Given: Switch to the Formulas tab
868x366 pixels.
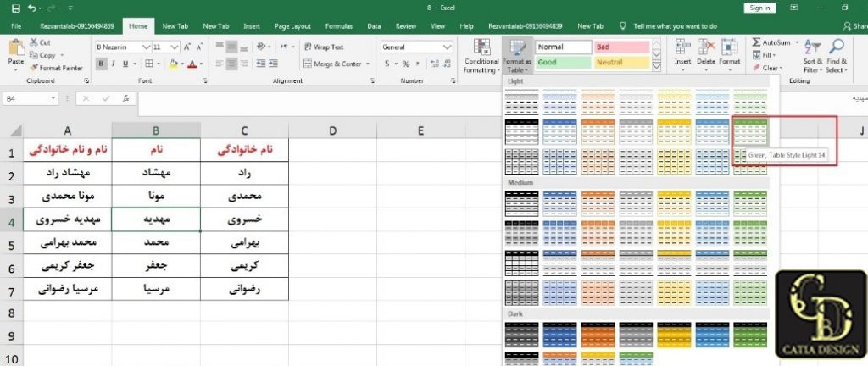Looking at the screenshot, I should tap(339, 26).
